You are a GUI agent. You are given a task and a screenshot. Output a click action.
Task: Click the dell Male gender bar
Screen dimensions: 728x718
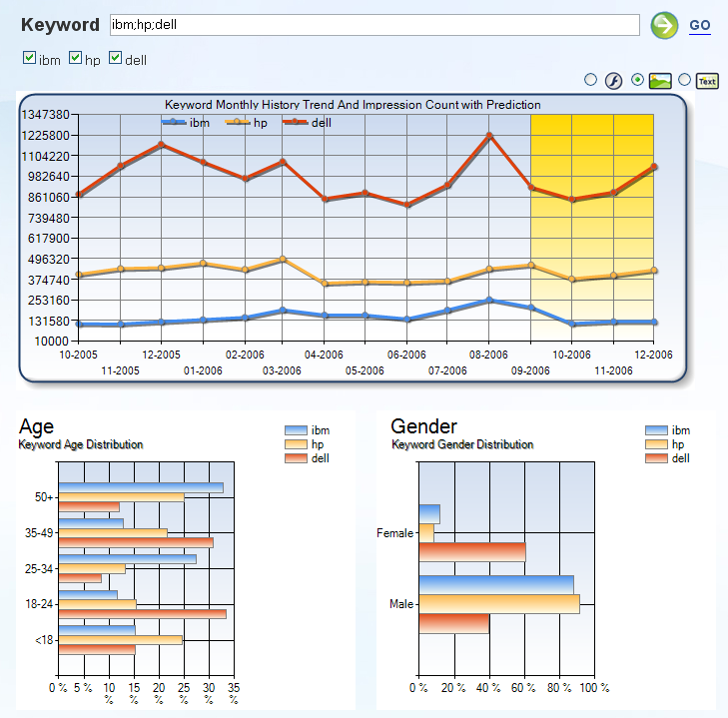[454, 623]
